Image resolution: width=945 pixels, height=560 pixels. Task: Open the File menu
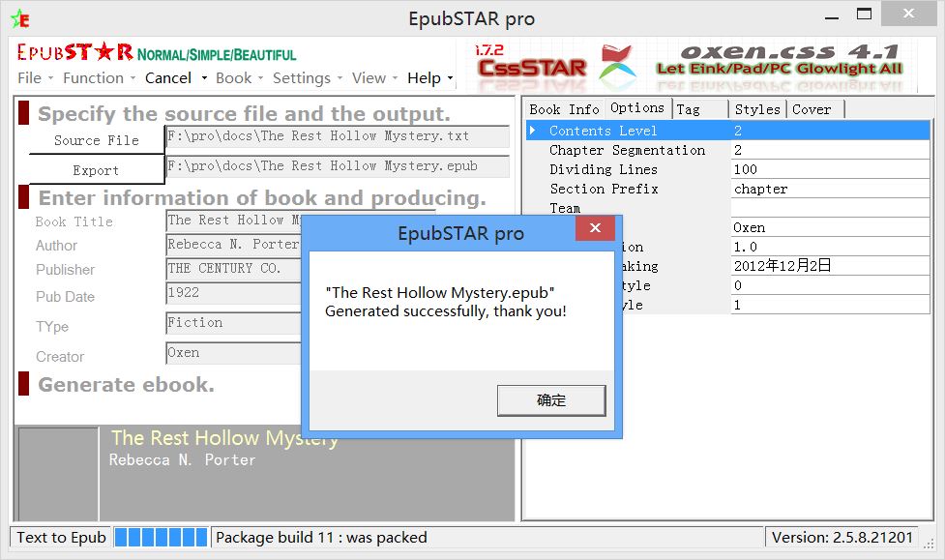[x=30, y=78]
